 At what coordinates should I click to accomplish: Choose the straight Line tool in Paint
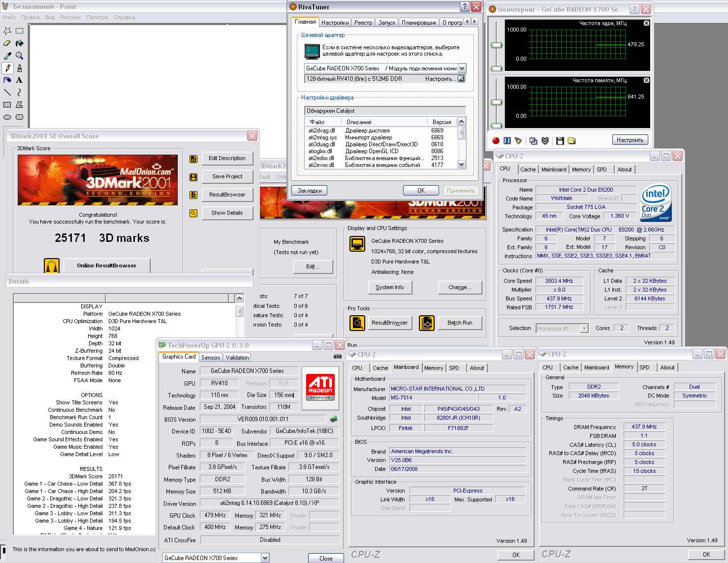[7, 92]
